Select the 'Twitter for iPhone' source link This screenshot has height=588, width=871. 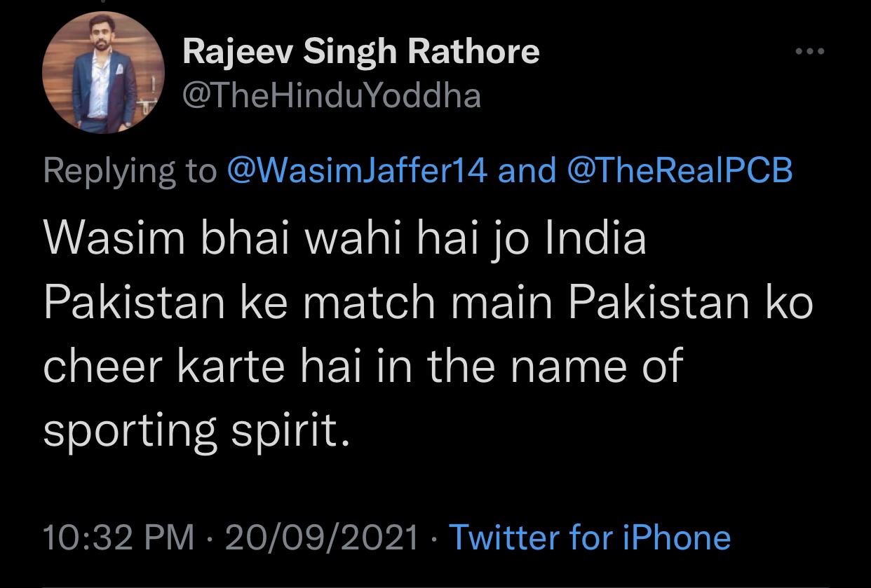coord(589,538)
